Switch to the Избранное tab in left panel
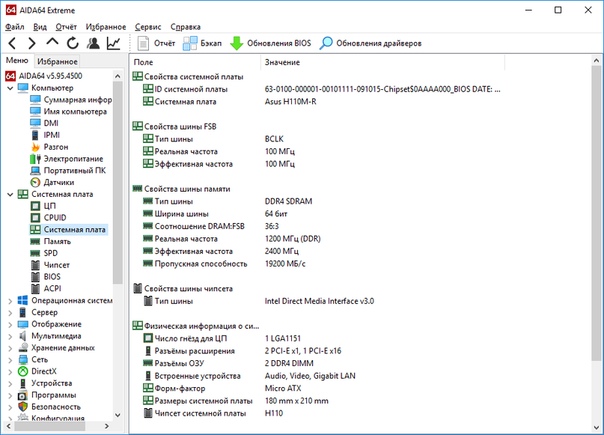 tap(57, 61)
